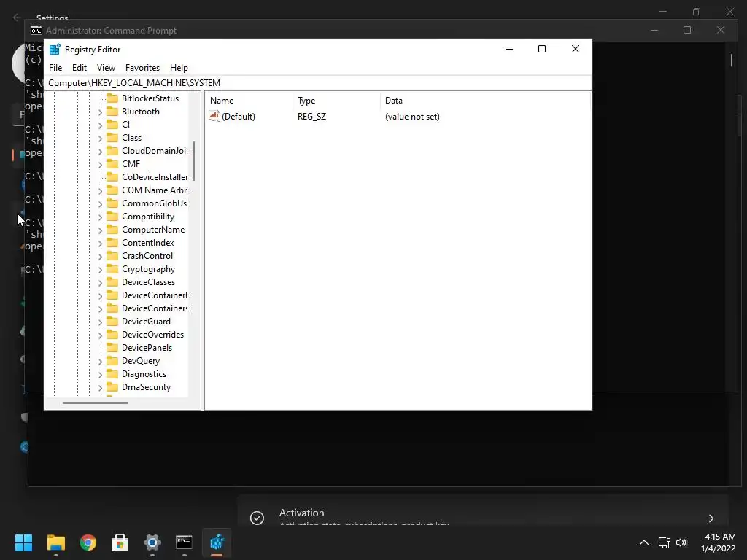Expand the CI registry key
Image resolution: width=747 pixels, height=560 pixels.
point(100,125)
